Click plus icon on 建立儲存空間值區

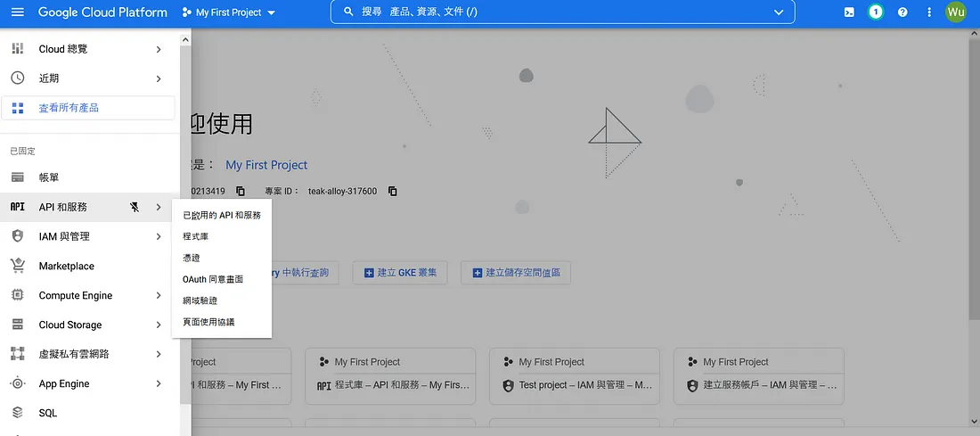pyautogui.click(x=478, y=273)
